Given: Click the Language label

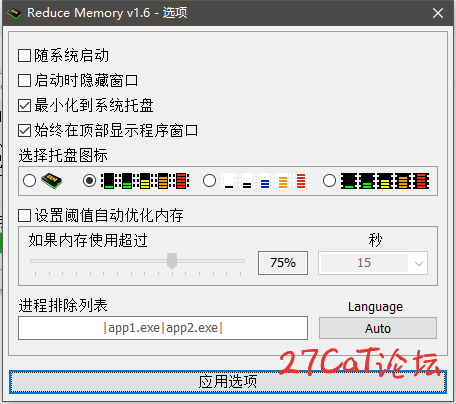Looking at the screenshot, I should (x=375, y=307).
